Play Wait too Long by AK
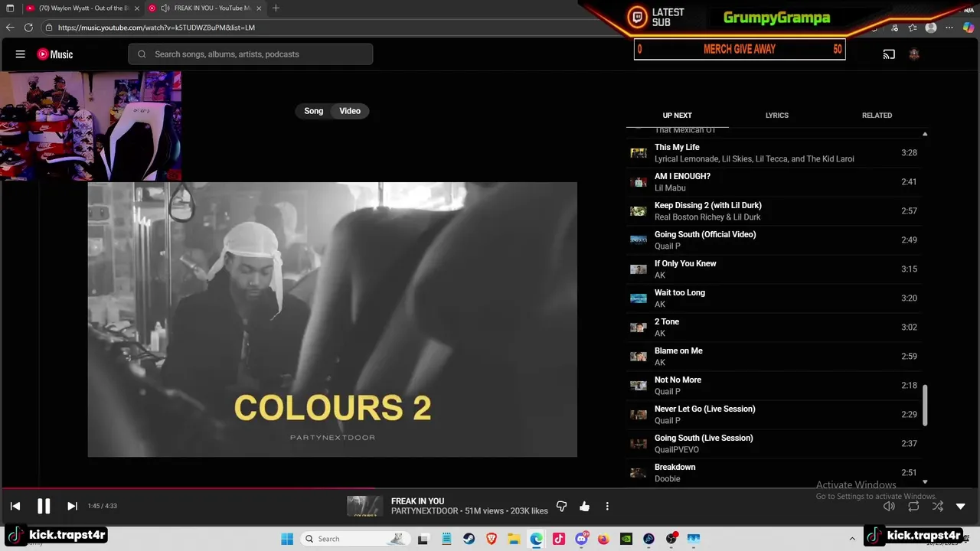Viewport: 980px width, 551px height. click(x=774, y=298)
